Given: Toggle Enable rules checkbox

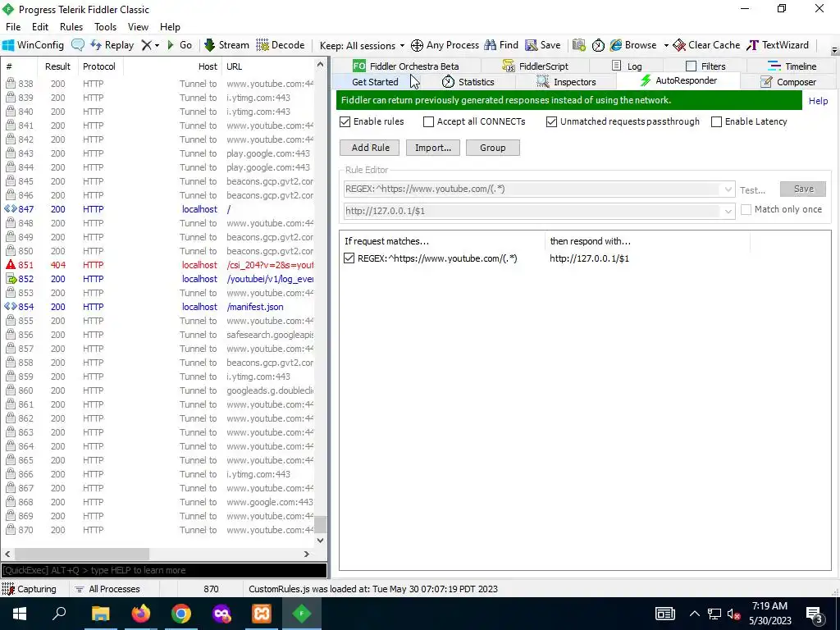Looking at the screenshot, I should pyautogui.click(x=345, y=121).
